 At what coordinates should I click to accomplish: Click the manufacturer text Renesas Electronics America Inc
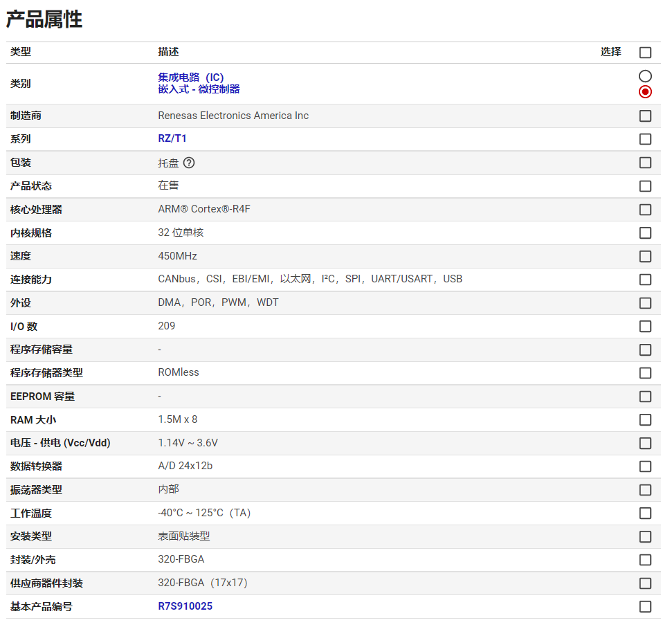233,116
